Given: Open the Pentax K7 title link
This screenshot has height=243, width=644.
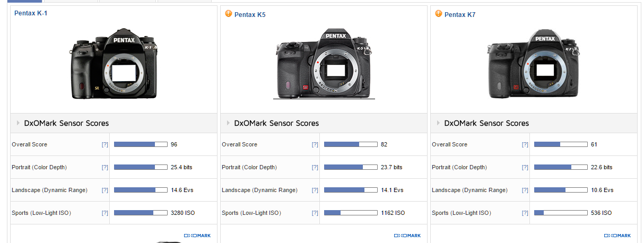Looking at the screenshot, I should (x=460, y=15).
